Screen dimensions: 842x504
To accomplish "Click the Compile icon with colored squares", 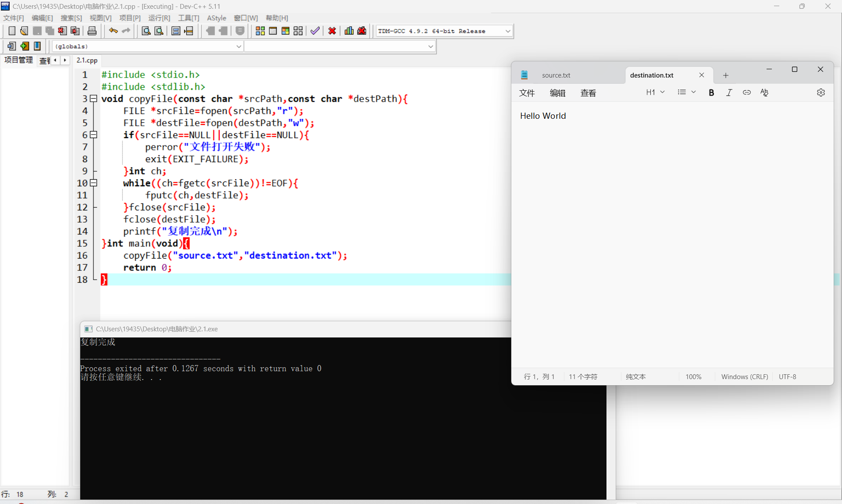I will coord(260,31).
